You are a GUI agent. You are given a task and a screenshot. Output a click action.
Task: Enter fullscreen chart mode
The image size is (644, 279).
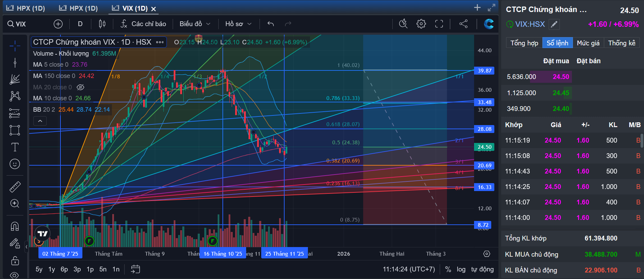439,24
